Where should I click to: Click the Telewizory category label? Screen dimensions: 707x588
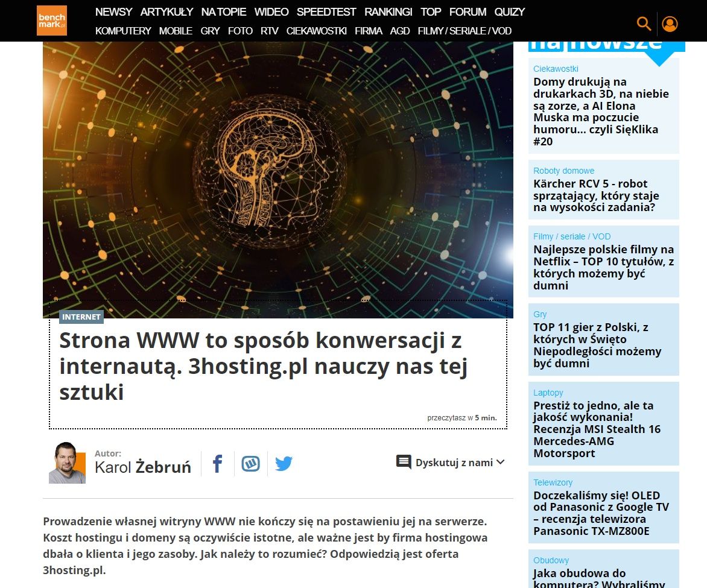click(x=553, y=482)
